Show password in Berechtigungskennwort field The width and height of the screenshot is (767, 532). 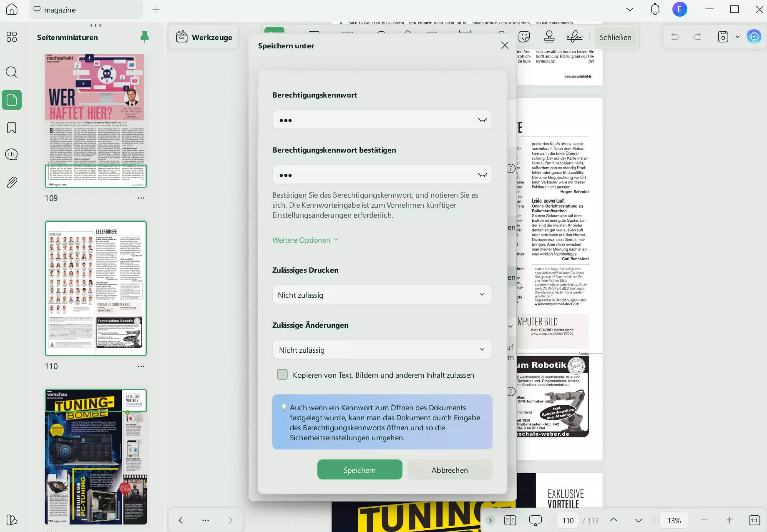pos(482,120)
